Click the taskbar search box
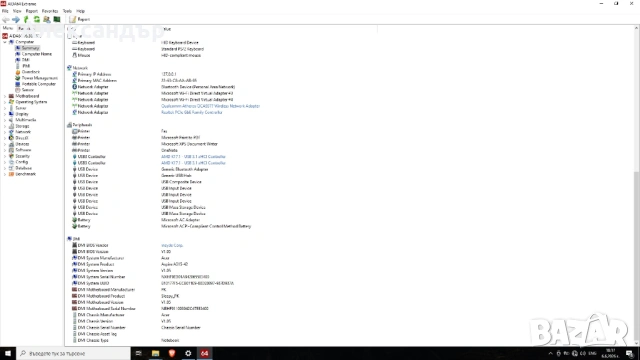Screen dimensions: 640x360 tap(73, 353)
